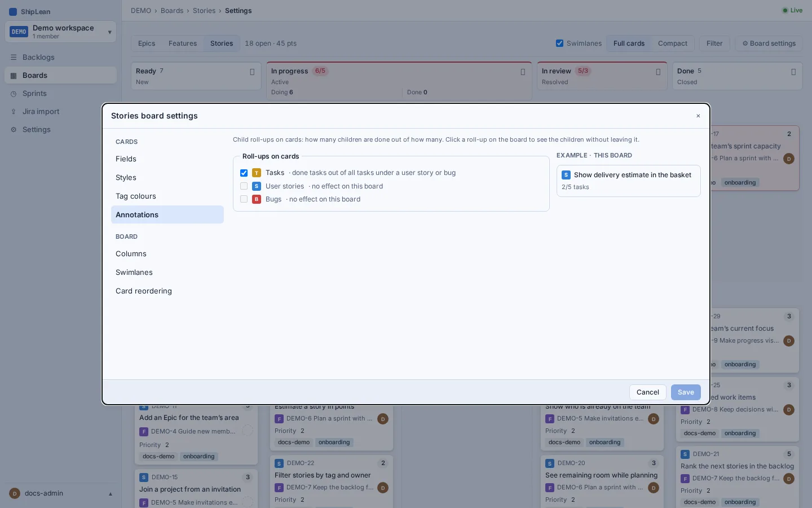Open Sprints from the sidebar
Image resolution: width=812 pixels, height=508 pixels.
point(61,94)
